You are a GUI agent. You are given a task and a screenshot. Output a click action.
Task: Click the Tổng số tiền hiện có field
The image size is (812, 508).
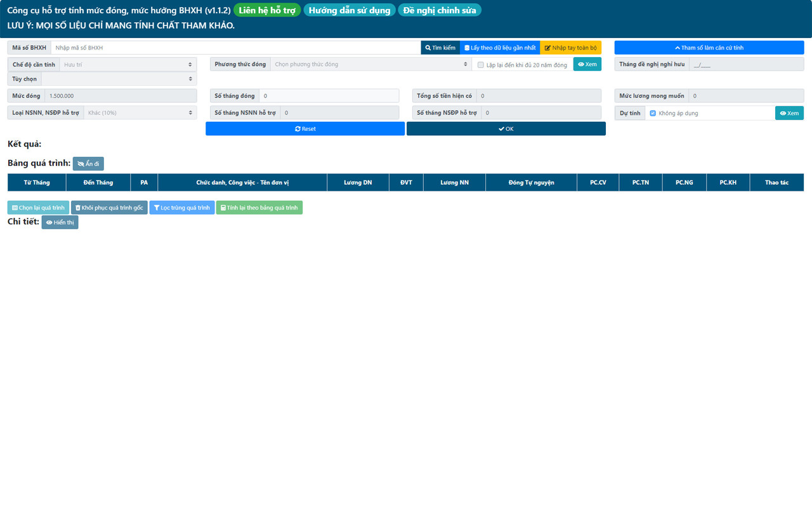[539, 96]
